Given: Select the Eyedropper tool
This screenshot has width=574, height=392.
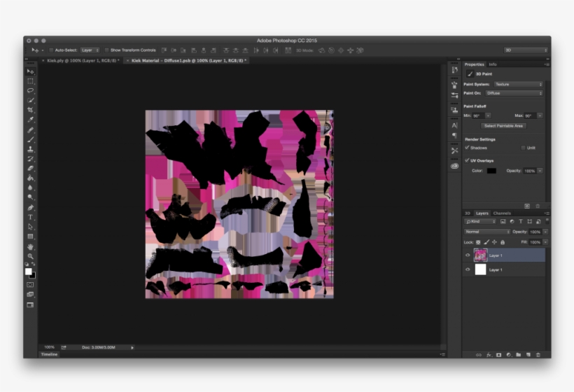Looking at the screenshot, I should (30, 120).
